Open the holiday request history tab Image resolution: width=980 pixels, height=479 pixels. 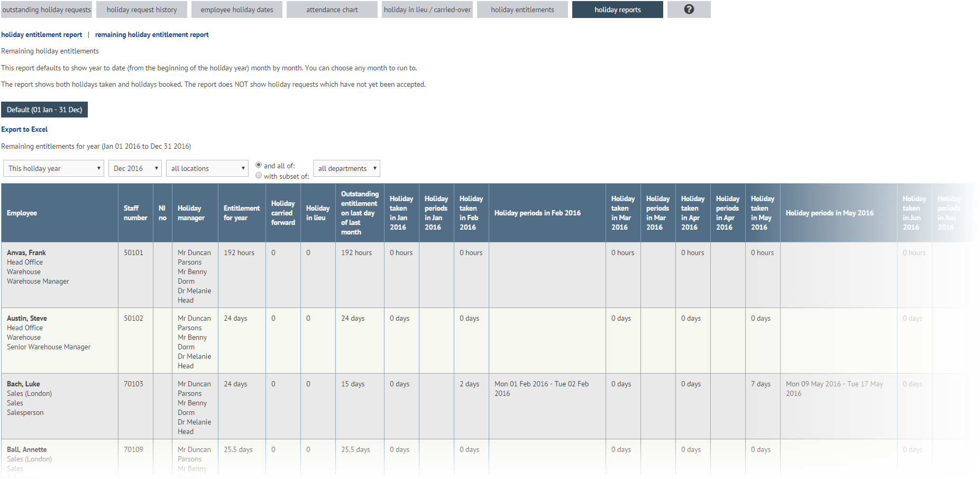pos(142,10)
